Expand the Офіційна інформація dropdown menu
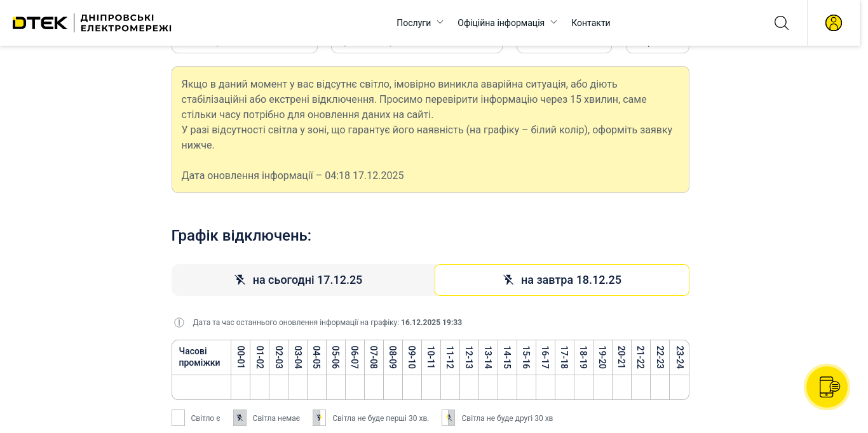Viewport: 868px width, 433px height. (x=506, y=23)
